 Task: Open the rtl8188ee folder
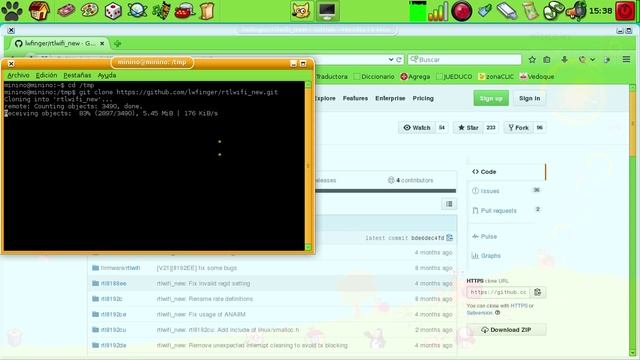(x=113, y=283)
